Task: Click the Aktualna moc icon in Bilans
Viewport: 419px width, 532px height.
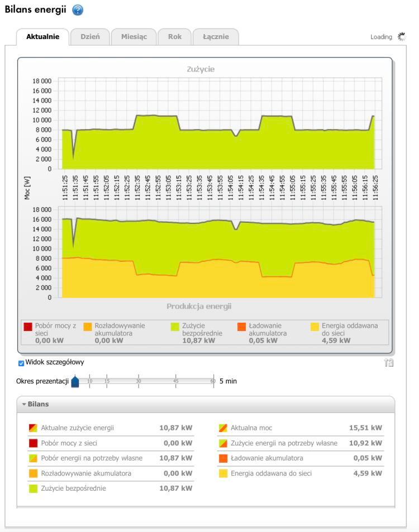Action: point(222,428)
